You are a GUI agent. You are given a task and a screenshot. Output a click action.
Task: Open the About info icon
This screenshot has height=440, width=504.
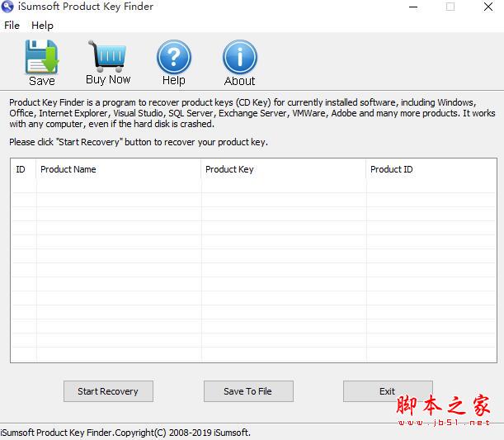click(x=240, y=57)
